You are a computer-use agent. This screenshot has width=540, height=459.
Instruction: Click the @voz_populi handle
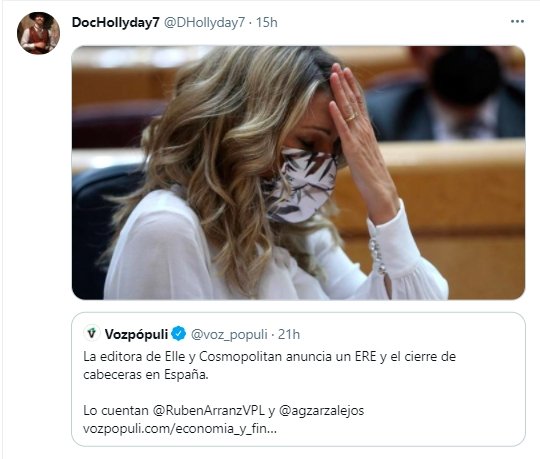point(229,334)
